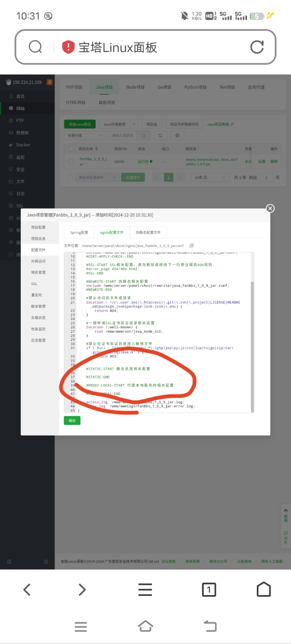Select the 伪静态配置文件 tab in dialog
The height and width of the screenshot is (644, 291).
[x=148, y=232]
